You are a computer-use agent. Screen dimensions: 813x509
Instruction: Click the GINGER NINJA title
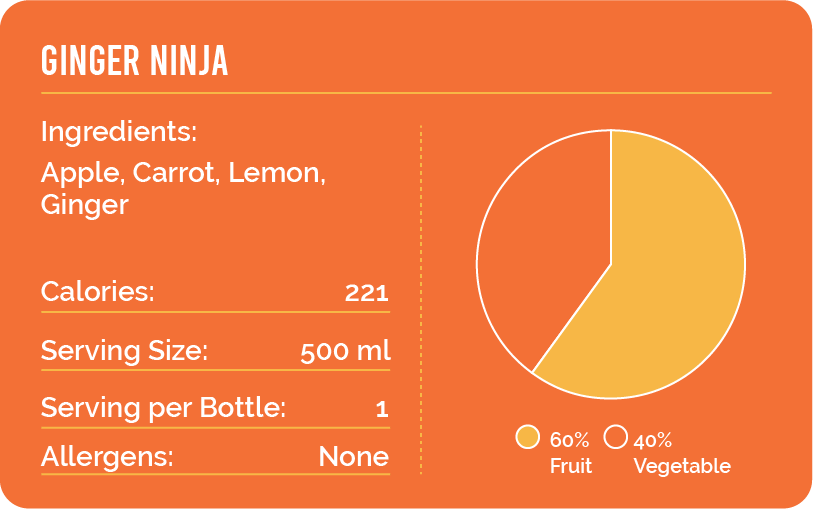[135, 62]
